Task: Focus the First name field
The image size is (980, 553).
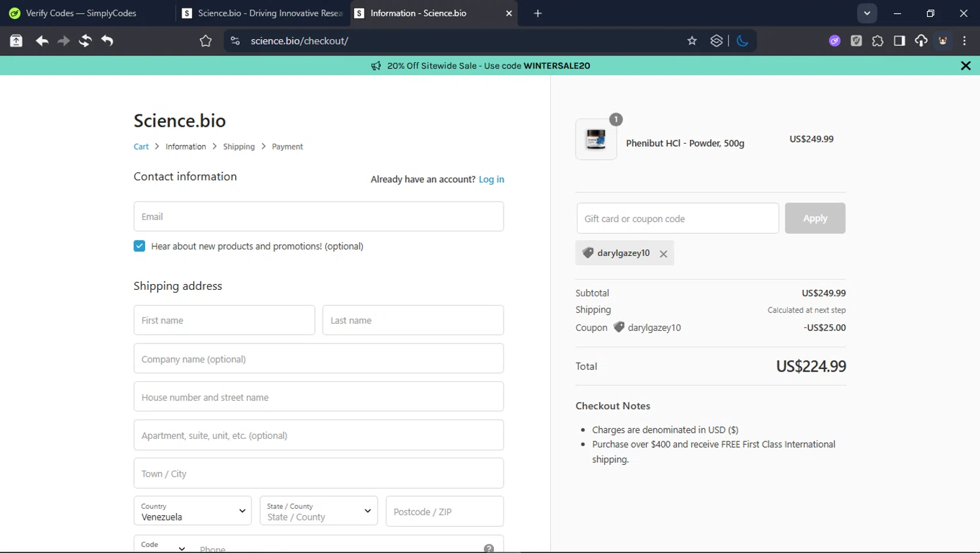Action: (224, 321)
